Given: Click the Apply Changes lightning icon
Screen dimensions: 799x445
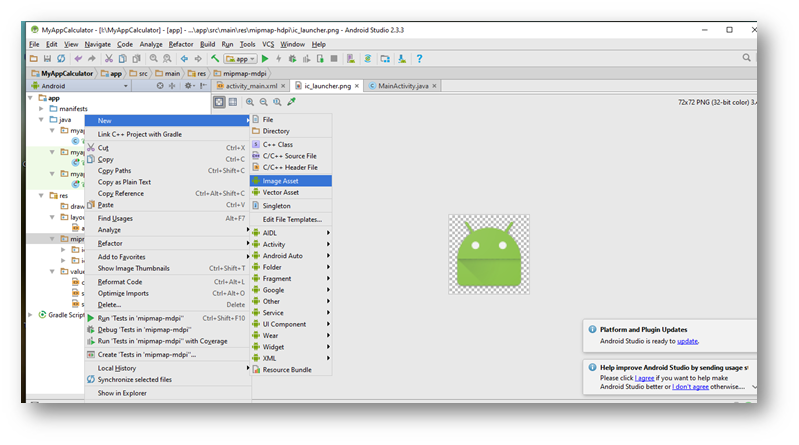Looking at the screenshot, I should pos(279,59).
